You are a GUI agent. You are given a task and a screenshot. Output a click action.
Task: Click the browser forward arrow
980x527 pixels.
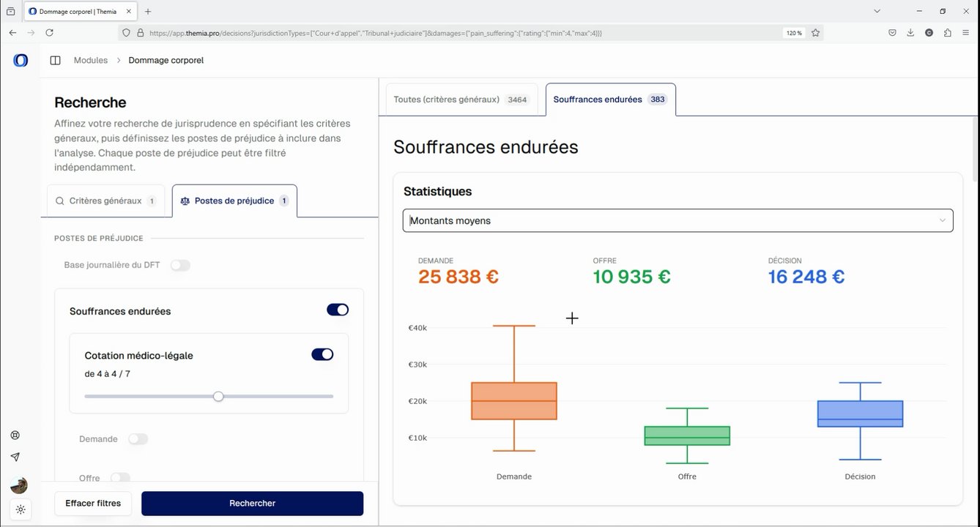(31, 33)
